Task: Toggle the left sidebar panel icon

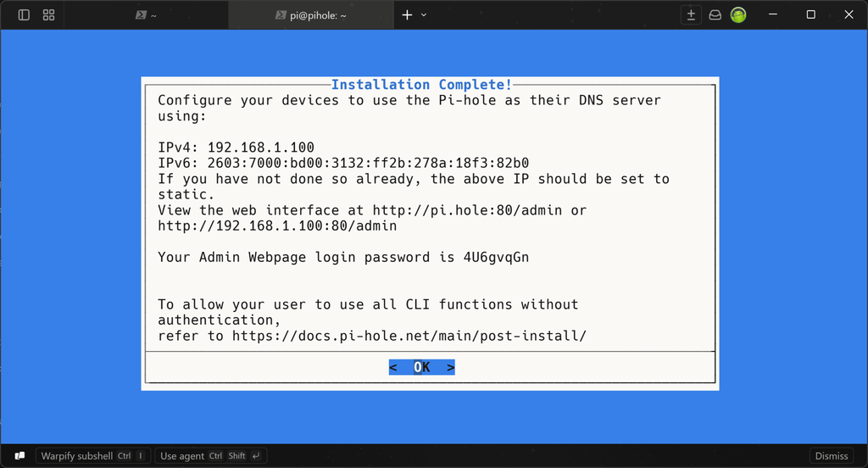Action: pyautogui.click(x=24, y=15)
